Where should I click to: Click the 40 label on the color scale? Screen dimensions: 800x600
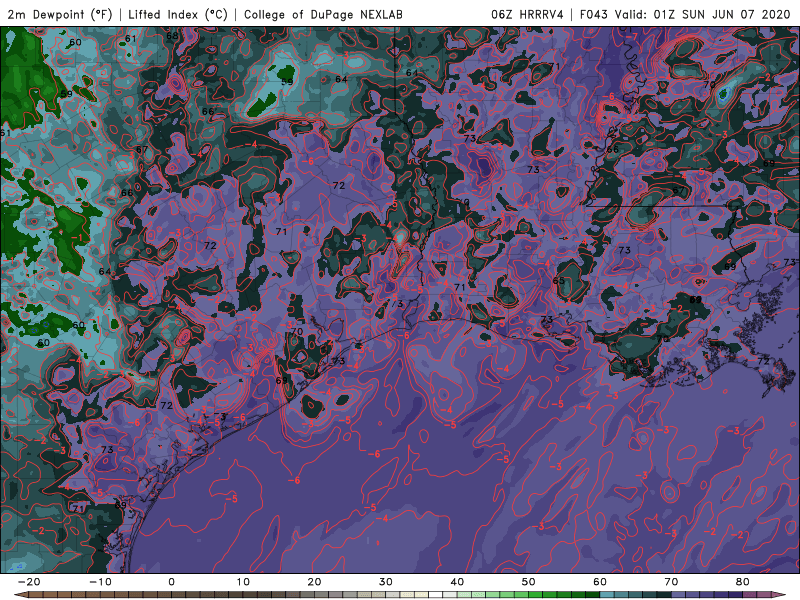pos(457,582)
